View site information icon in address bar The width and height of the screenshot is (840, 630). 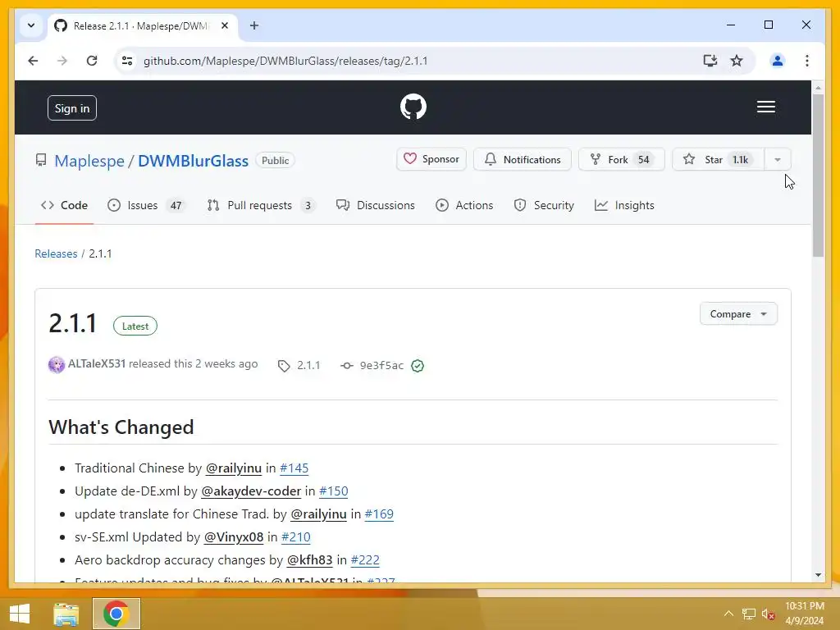tap(127, 61)
